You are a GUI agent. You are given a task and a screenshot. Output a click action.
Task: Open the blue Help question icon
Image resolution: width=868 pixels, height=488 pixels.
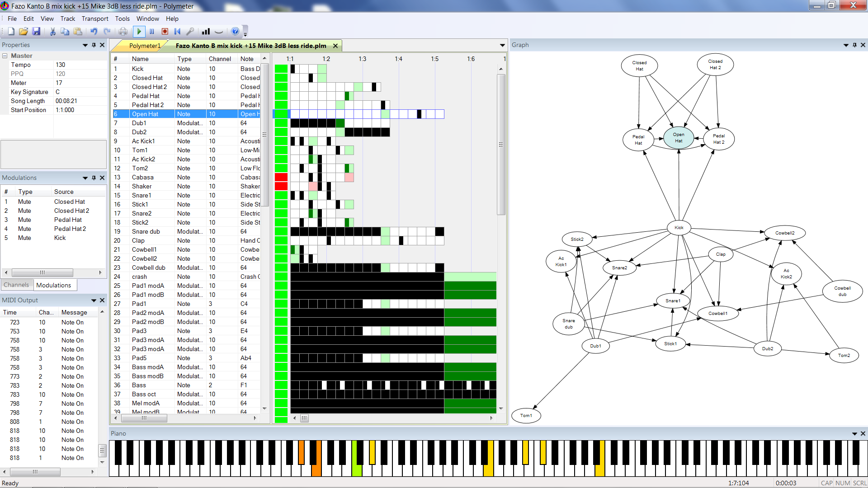[x=235, y=31]
